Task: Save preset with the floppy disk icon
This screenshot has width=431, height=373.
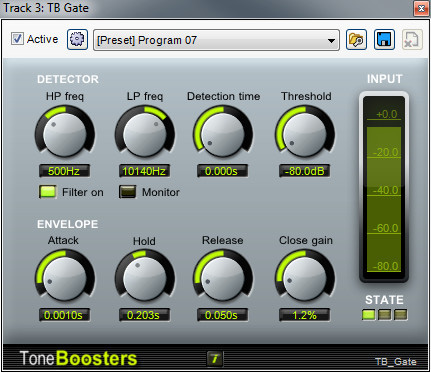Action: [x=384, y=40]
